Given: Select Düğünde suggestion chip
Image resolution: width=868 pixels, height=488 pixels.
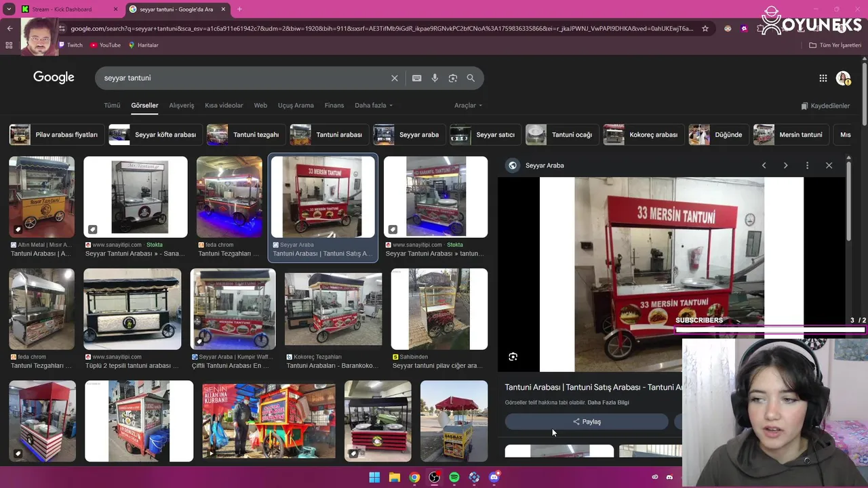Looking at the screenshot, I should click(719, 135).
